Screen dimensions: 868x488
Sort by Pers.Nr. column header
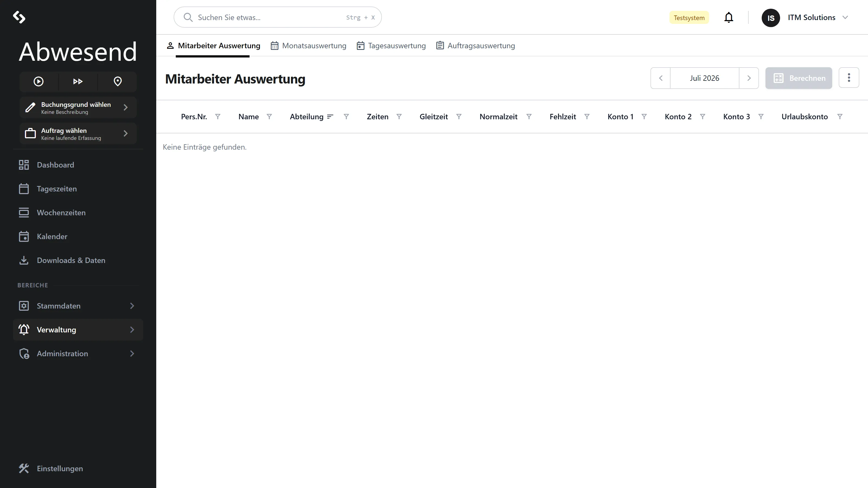tap(194, 117)
